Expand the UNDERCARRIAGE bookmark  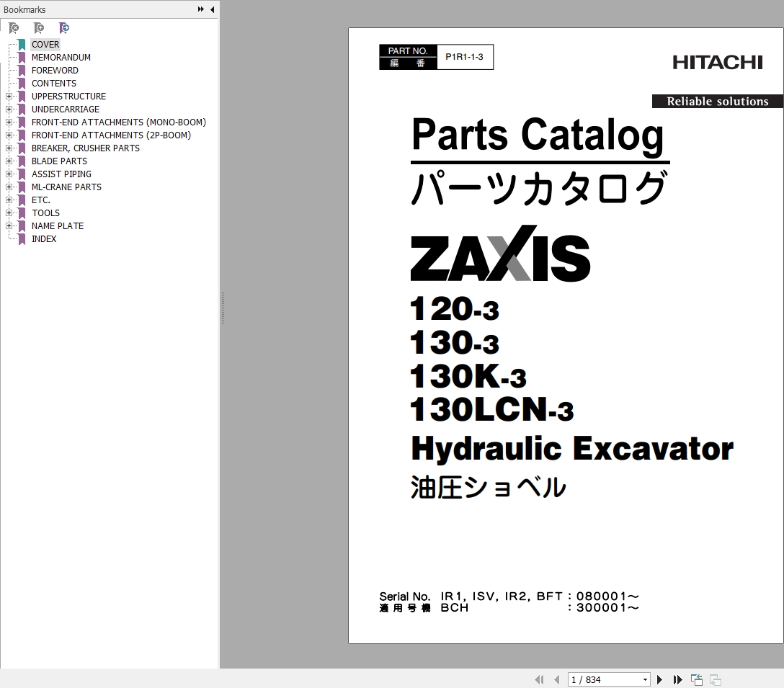tap(9, 109)
